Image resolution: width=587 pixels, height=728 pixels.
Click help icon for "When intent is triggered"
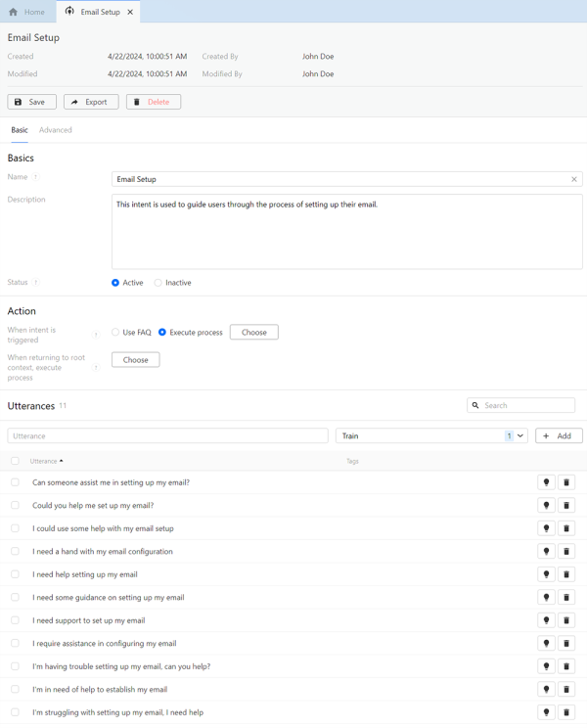point(96,335)
